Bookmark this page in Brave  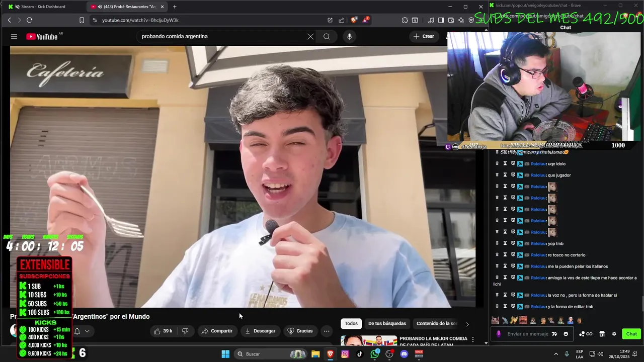point(82,20)
